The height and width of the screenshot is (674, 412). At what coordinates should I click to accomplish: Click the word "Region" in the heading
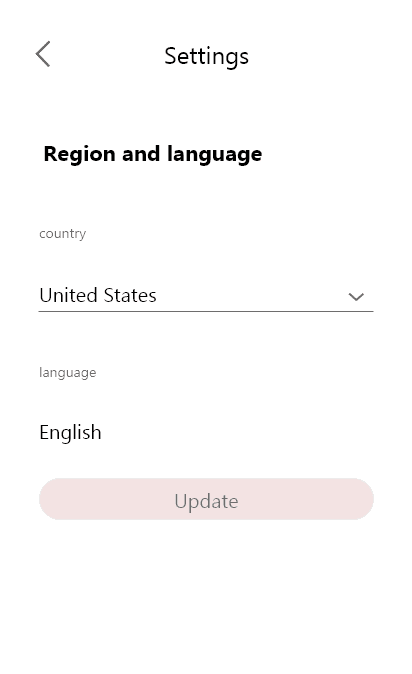[x=80, y=155]
